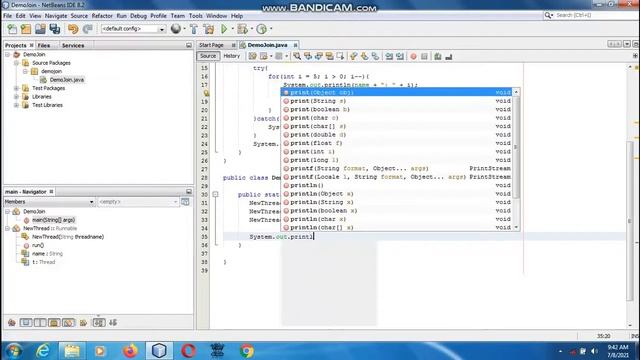The width and height of the screenshot is (640, 360).
Task: Click the Navigator empty filter field
Action: coord(138,202)
